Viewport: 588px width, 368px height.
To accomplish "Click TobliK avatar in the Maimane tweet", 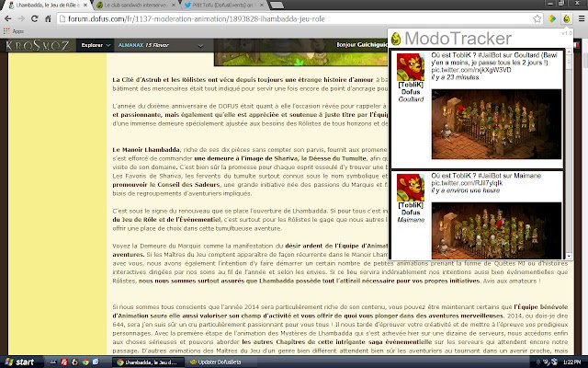I will tap(411, 188).
